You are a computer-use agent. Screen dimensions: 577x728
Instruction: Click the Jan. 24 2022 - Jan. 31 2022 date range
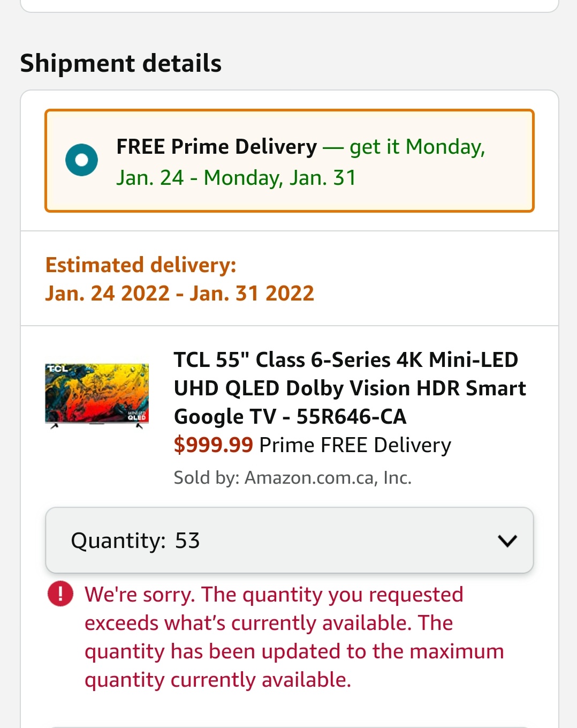click(x=179, y=294)
